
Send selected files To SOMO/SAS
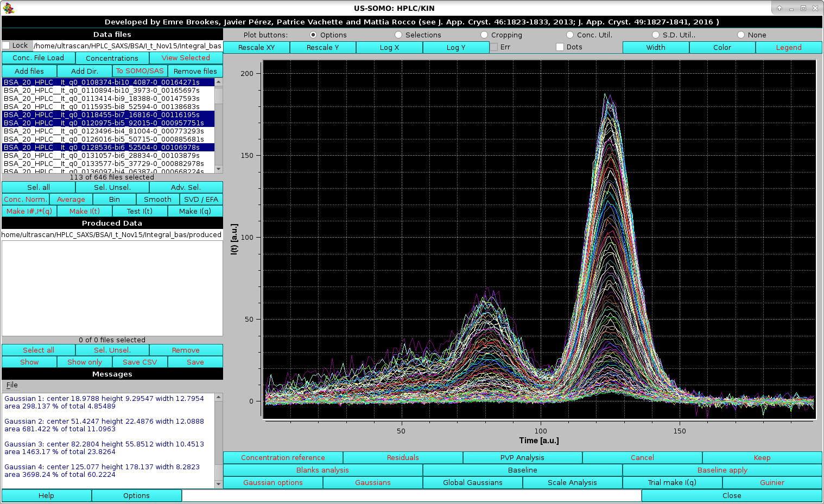(140, 71)
